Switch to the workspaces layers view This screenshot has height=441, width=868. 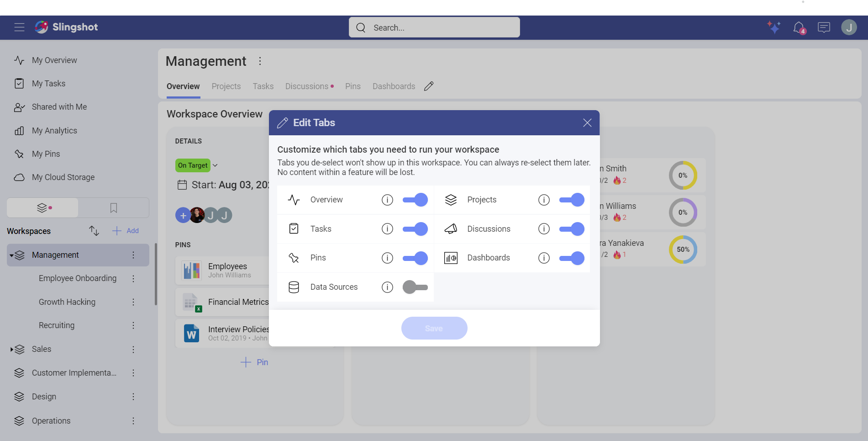[x=42, y=208]
